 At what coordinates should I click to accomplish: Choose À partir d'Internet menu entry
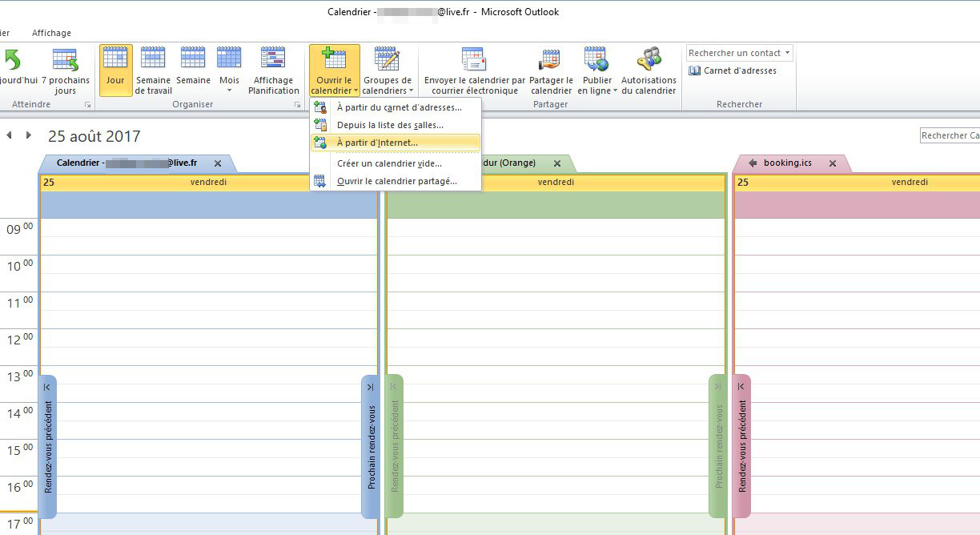pyautogui.click(x=377, y=143)
